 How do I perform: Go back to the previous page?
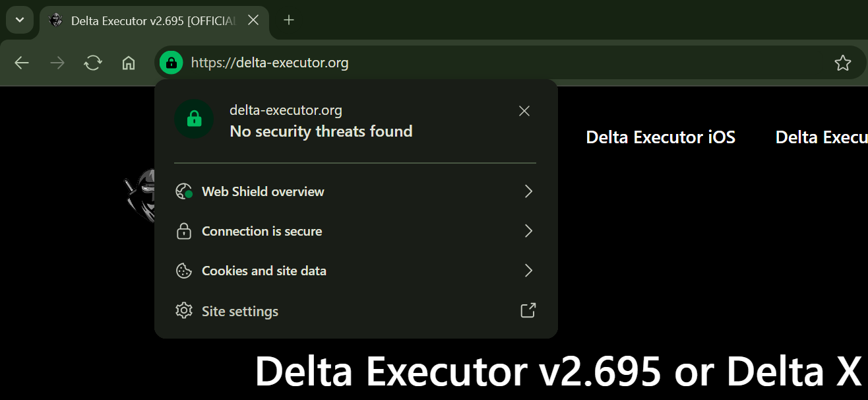pos(22,63)
